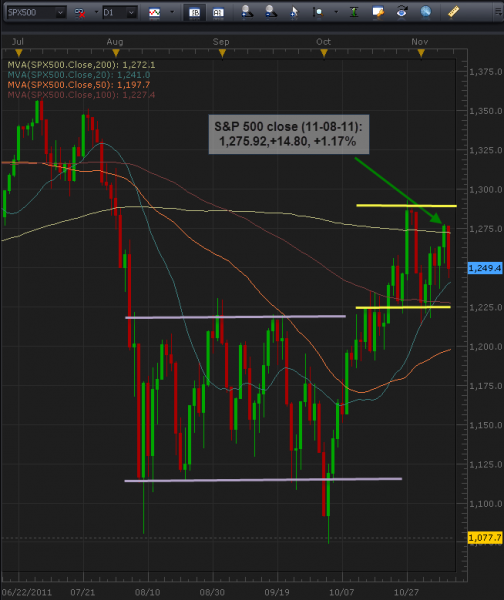Expand the chart type dropdown arrow
The height and width of the screenshot is (600, 504).
(172, 12)
